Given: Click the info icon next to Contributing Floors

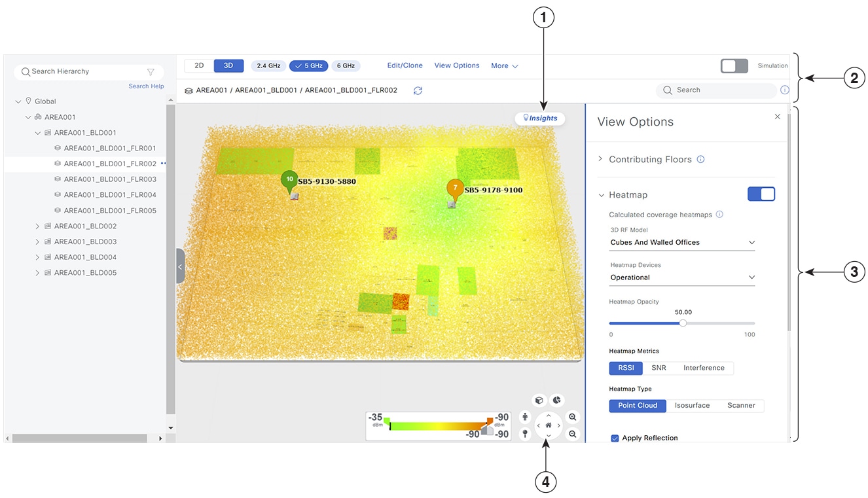Looking at the screenshot, I should pos(700,159).
